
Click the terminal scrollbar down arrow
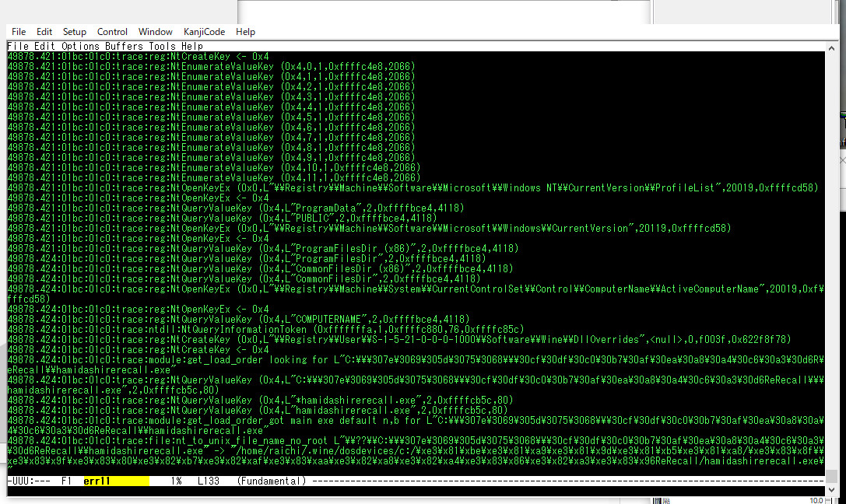click(831, 491)
